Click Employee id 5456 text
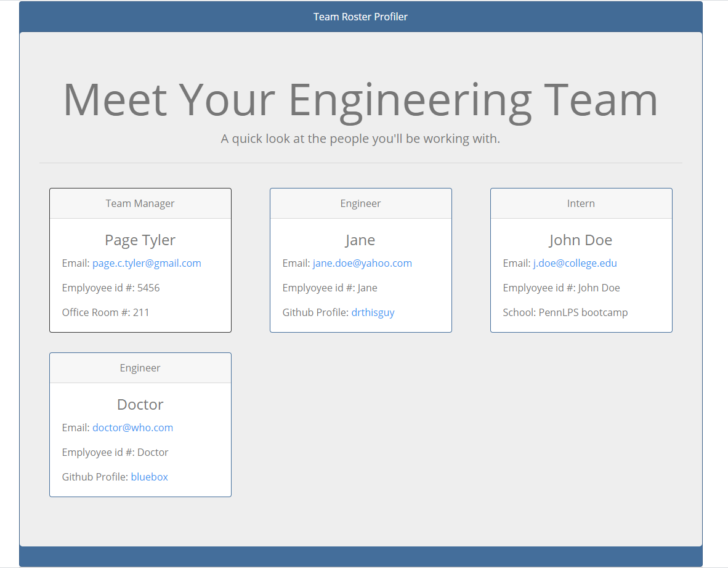728x568 pixels. click(x=111, y=288)
